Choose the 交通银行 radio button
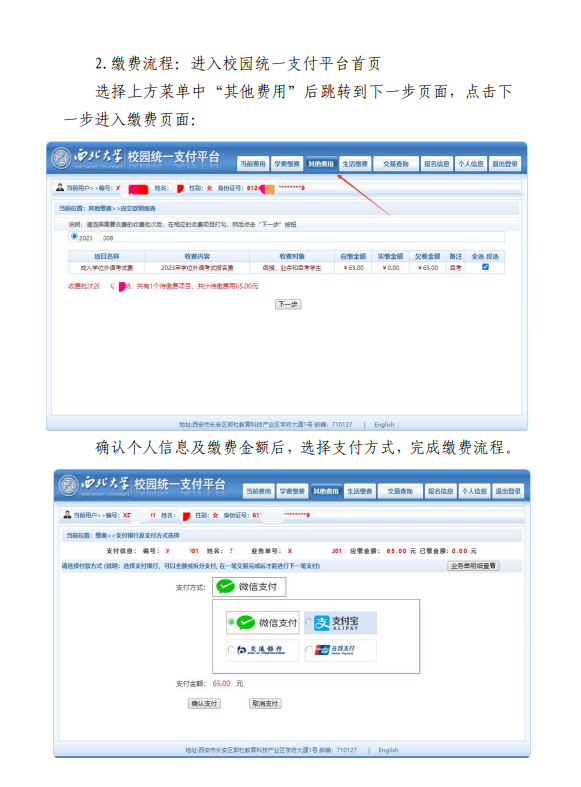 (231, 649)
